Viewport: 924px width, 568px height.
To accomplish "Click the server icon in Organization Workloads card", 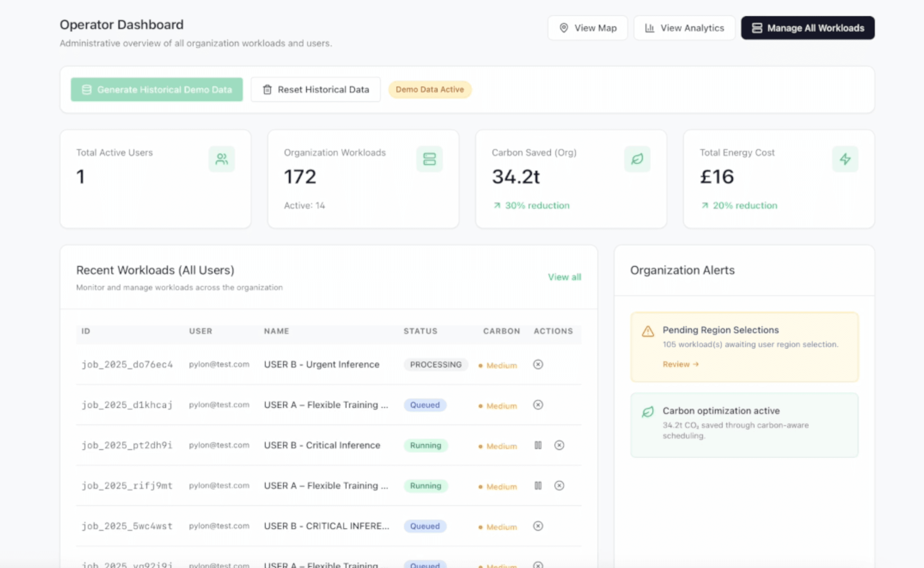I will (429, 159).
